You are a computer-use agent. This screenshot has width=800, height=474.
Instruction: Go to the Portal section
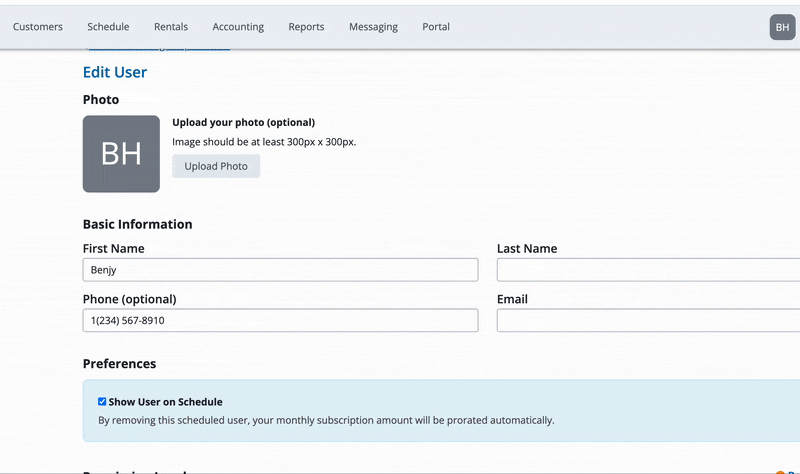coord(436,27)
